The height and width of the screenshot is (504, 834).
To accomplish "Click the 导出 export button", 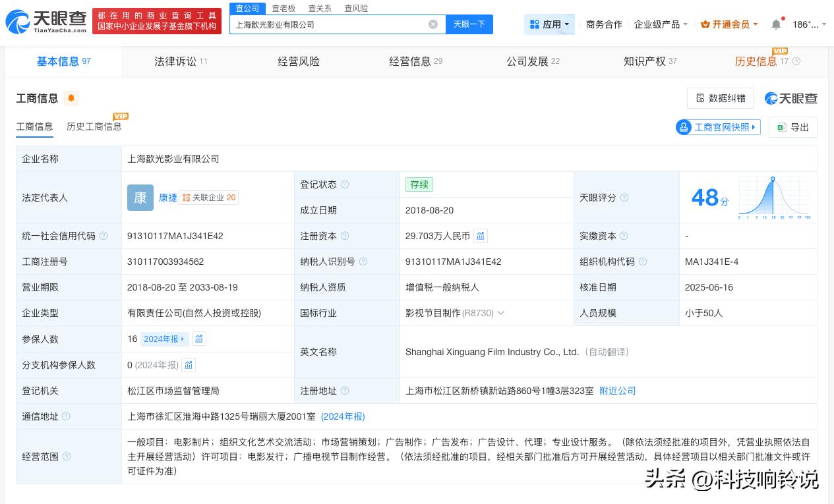I will [793, 127].
